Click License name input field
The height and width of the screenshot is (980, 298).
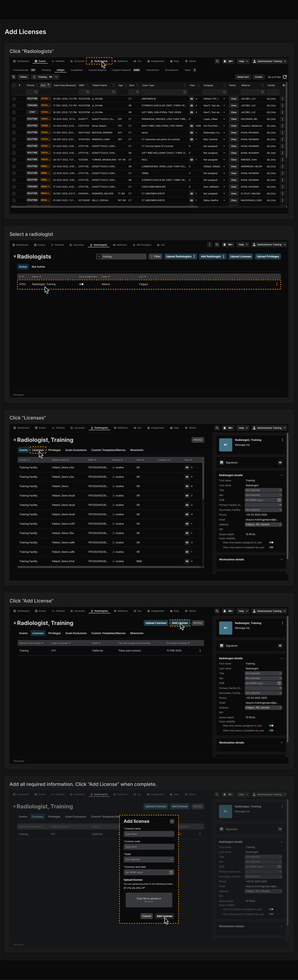[x=149, y=834]
